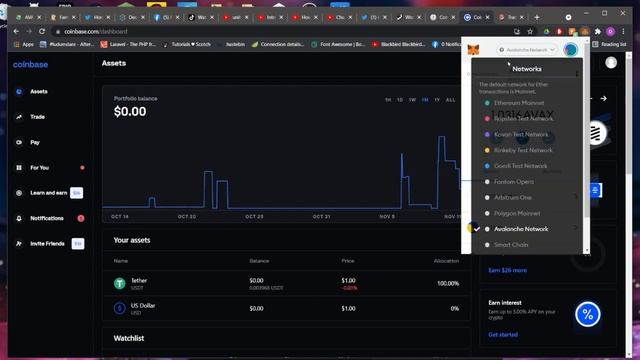Open the Apps bookmarks shortcut
Viewport: 640px width, 360px height.
click(24, 44)
